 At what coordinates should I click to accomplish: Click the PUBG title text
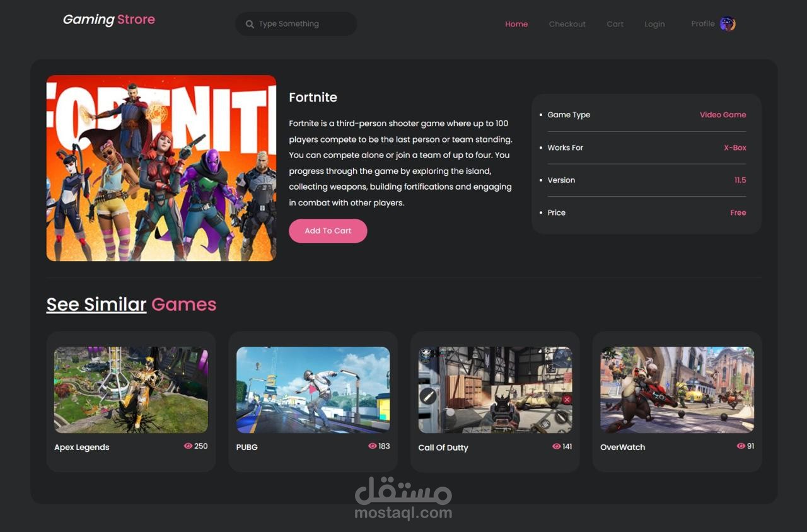click(x=247, y=447)
